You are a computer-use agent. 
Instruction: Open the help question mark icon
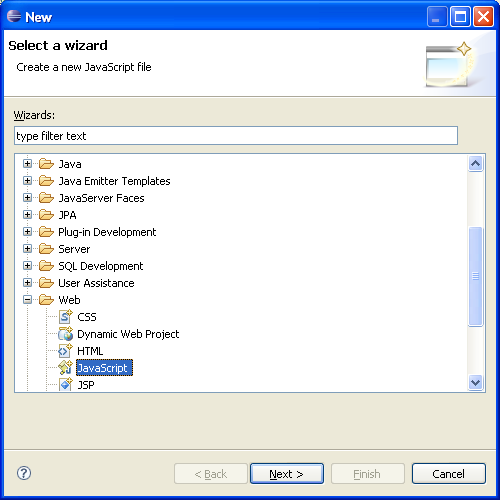24,473
